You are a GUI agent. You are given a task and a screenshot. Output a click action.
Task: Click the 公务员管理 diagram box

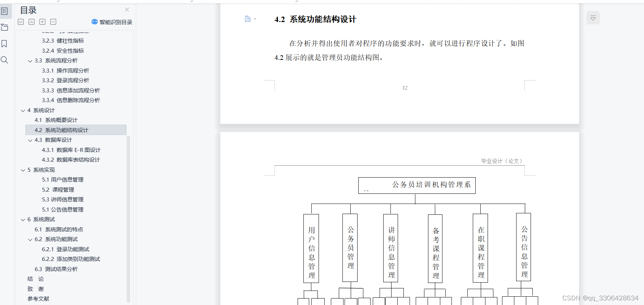pos(350,248)
